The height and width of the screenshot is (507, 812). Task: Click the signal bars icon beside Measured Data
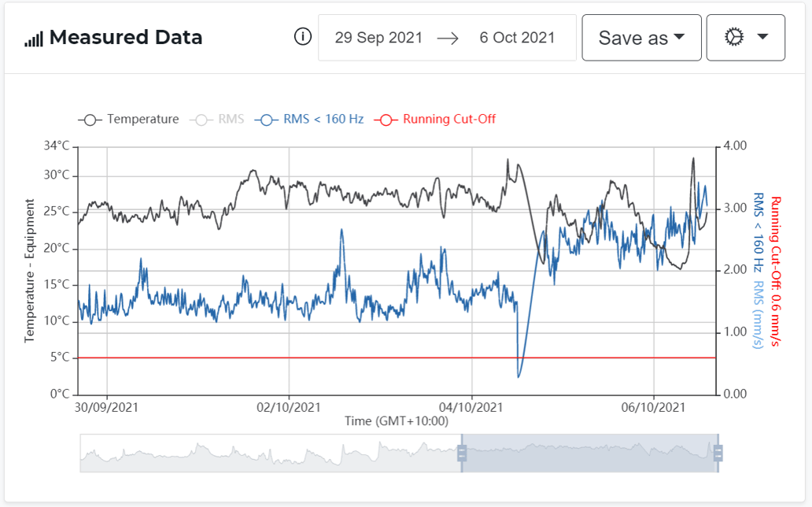pos(34,39)
